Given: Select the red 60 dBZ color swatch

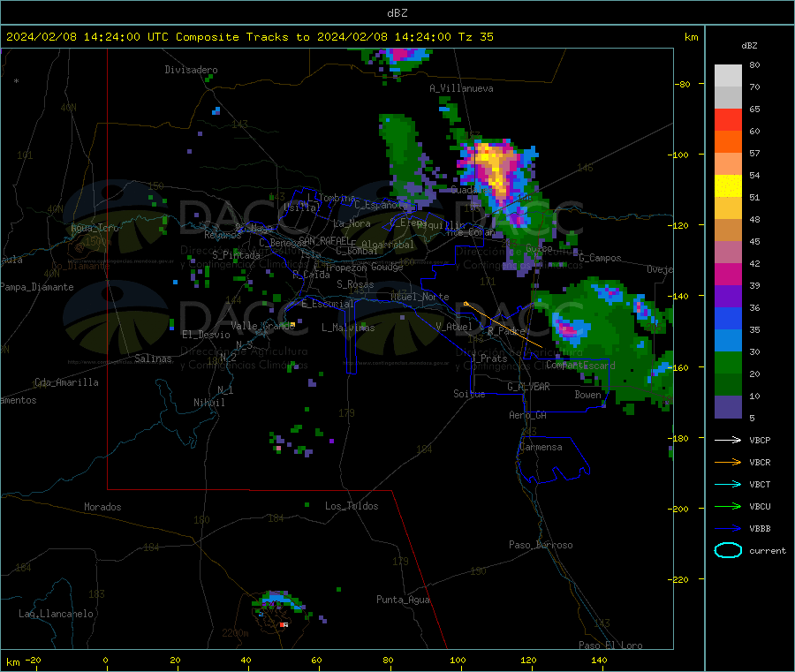Looking at the screenshot, I should (728, 119).
